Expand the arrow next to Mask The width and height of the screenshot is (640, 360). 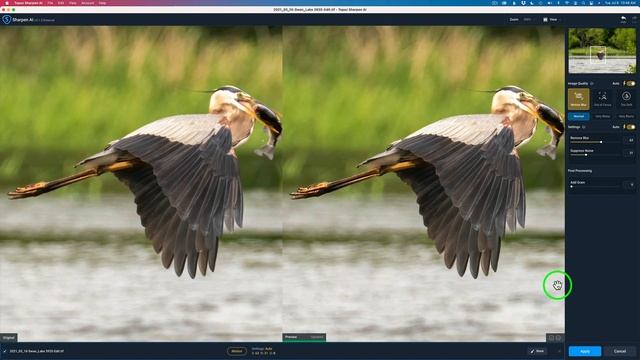[559, 351]
